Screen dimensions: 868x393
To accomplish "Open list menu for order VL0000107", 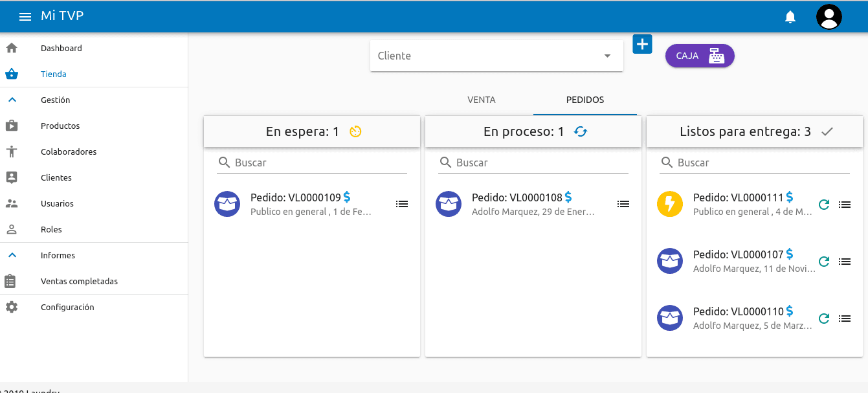I will coord(845,262).
